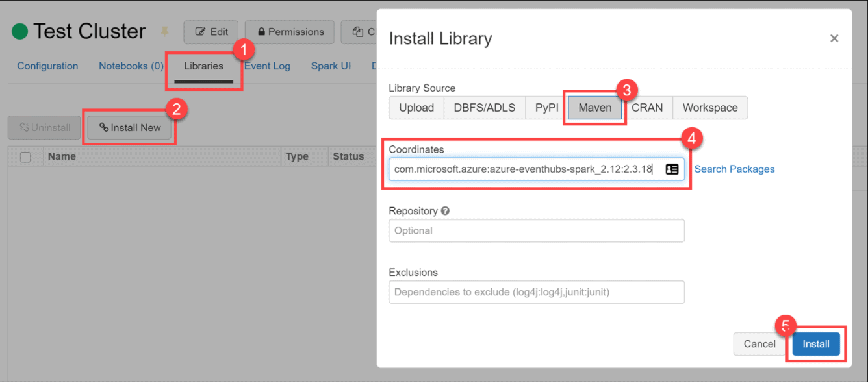The image size is (868, 383).
Task: Toggle the select-all checkbox in table header
Action: pyautogui.click(x=25, y=156)
